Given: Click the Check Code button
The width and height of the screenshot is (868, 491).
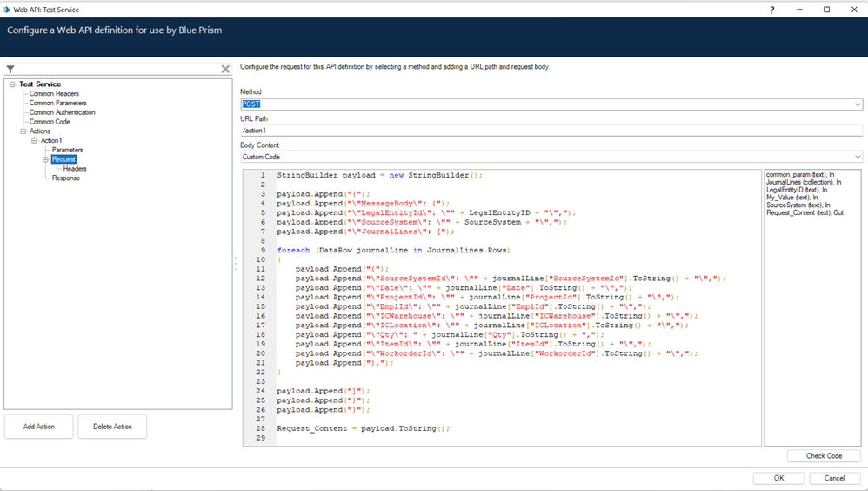Looking at the screenshot, I should click(x=823, y=455).
